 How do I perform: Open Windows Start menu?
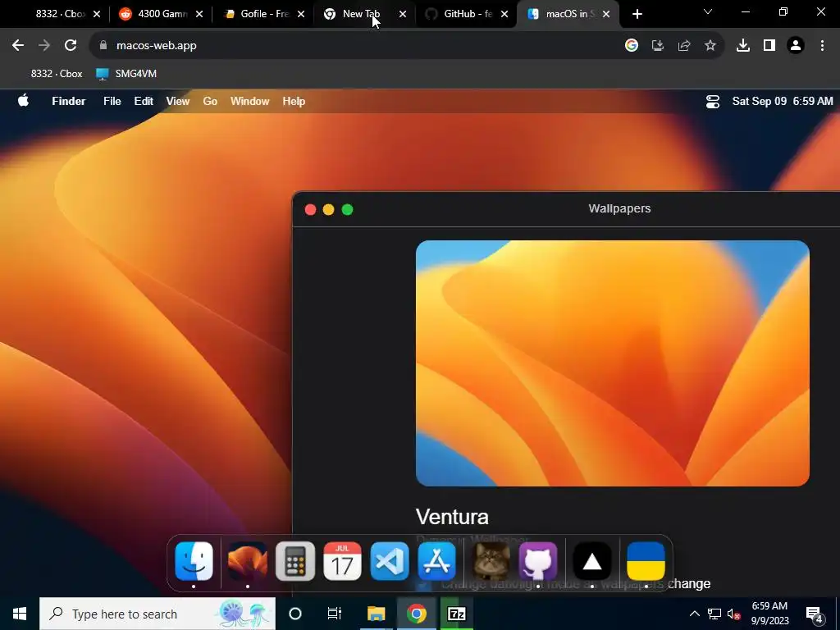click(x=20, y=614)
